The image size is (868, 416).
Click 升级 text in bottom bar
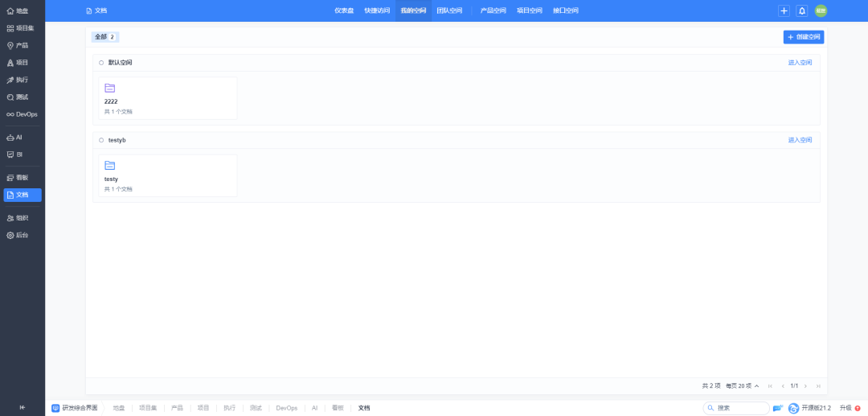(x=845, y=408)
